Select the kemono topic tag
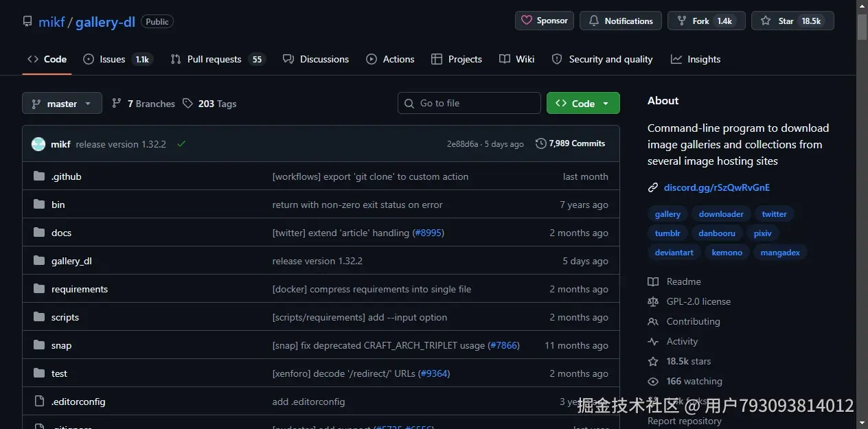The width and height of the screenshot is (868, 429). coord(727,253)
